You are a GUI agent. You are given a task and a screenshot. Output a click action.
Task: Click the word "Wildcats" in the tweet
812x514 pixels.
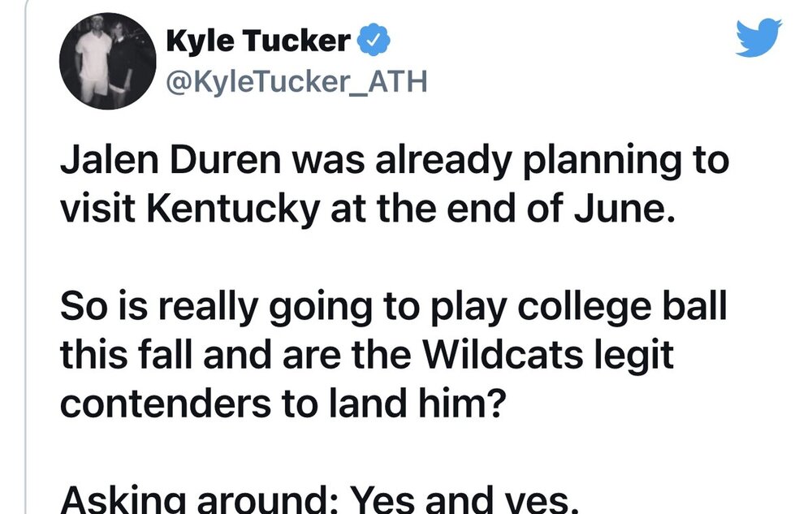point(503,355)
